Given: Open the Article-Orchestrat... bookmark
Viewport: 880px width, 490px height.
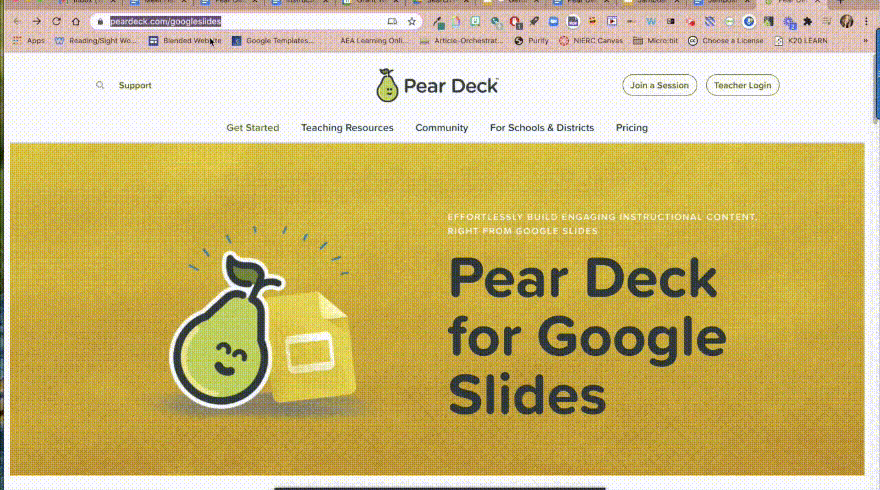Looking at the screenshot, I should [462, 40].
